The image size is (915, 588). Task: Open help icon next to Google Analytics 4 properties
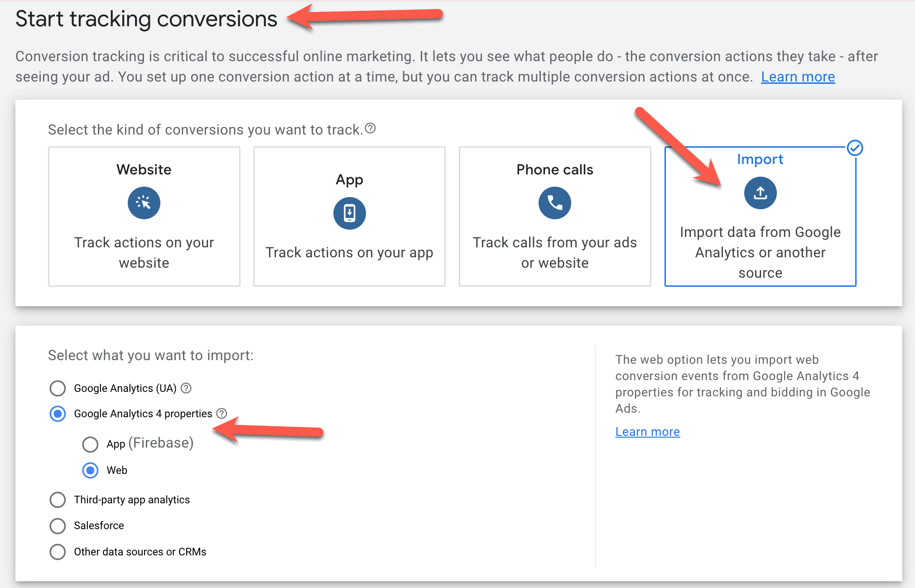222,413
